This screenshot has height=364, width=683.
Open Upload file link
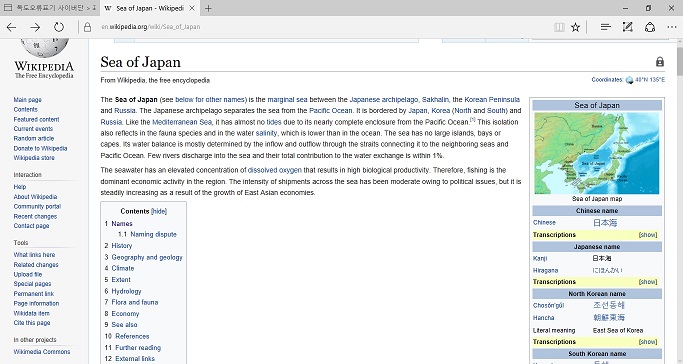[x=27, y=274]
